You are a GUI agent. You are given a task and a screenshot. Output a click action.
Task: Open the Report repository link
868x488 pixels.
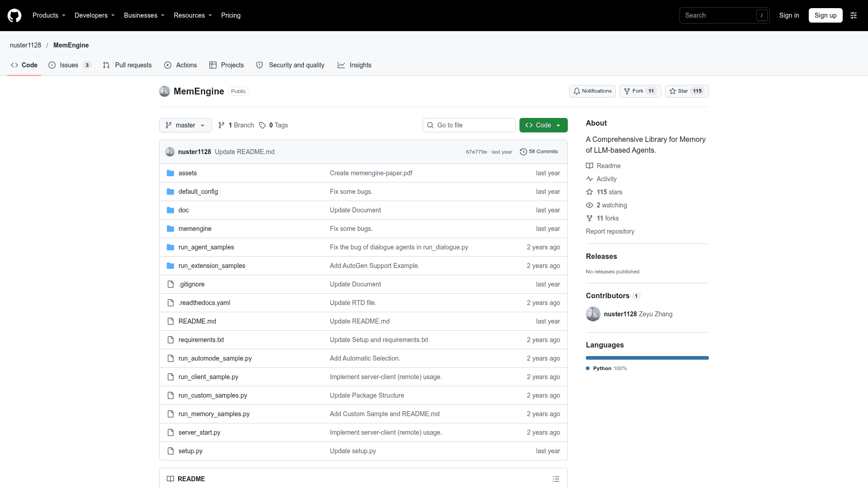click(610, 231)
